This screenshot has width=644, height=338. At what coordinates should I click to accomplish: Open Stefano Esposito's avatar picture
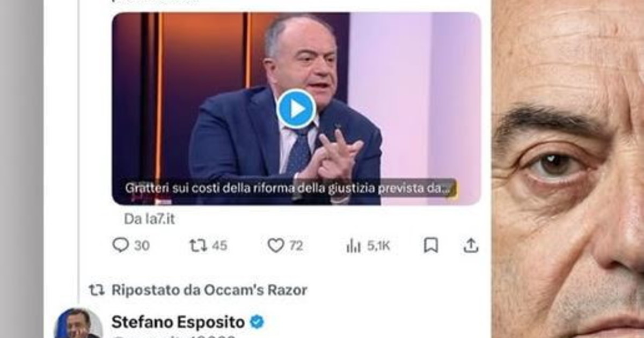pyautogui.click(x=78, y=323)
